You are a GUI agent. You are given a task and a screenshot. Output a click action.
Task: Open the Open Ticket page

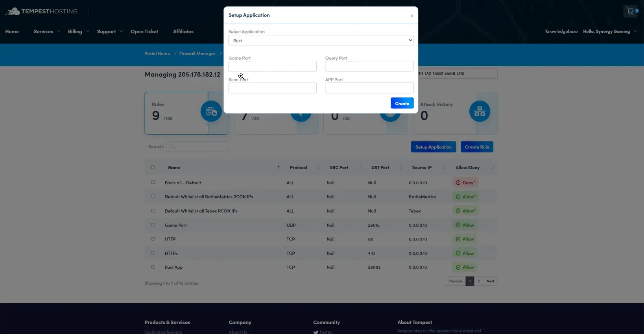(144, 31)
